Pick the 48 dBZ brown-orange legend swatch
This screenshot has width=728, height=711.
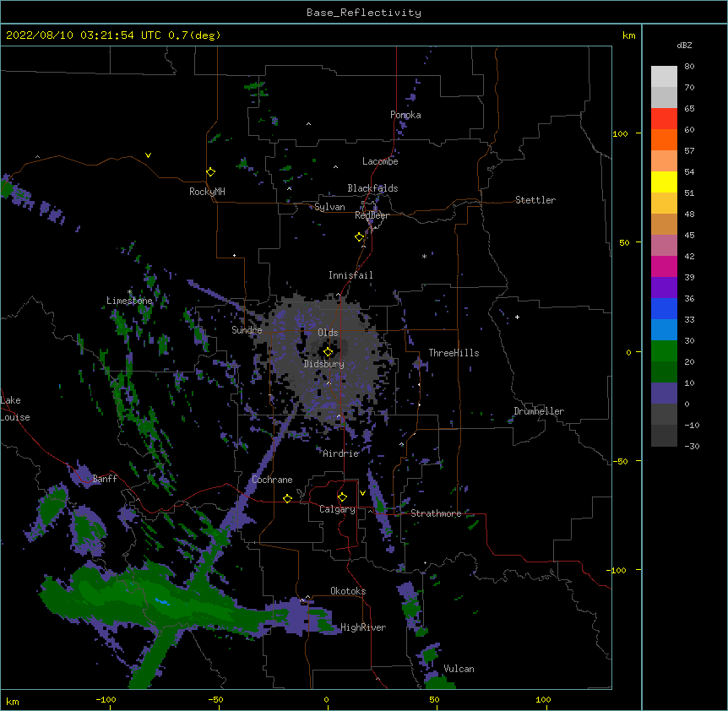[664, 224]
